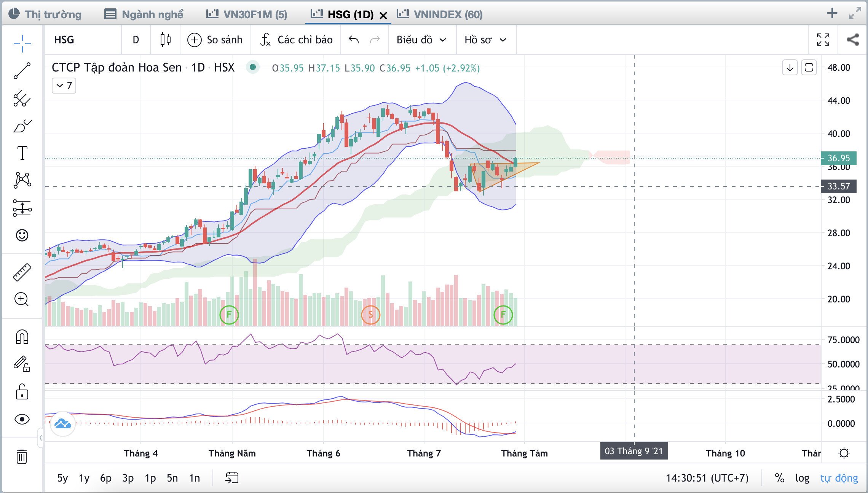Image resolution: width=868 pixels, height=493 pixels.
Task: Open Các chỉ báo indicators dialog
Action: pos(296,40)
